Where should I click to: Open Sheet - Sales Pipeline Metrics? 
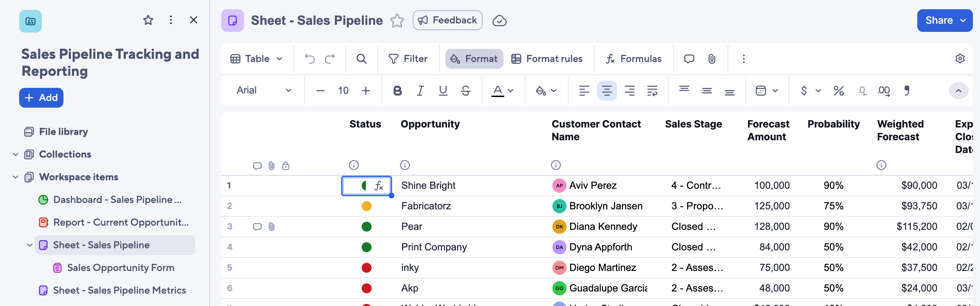(113, 290)
